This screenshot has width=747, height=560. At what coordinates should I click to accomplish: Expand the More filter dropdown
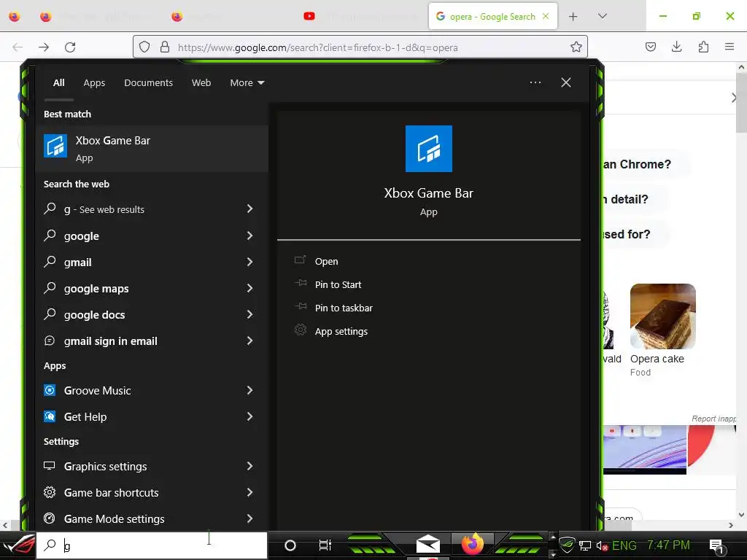pyautogui.click(x=247, y=83)
